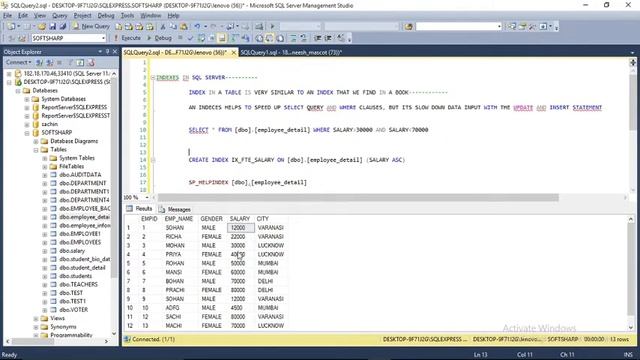Select dbo.VOTER table in tree
This screenshot has height=360, width=640.
click(73, 310)
